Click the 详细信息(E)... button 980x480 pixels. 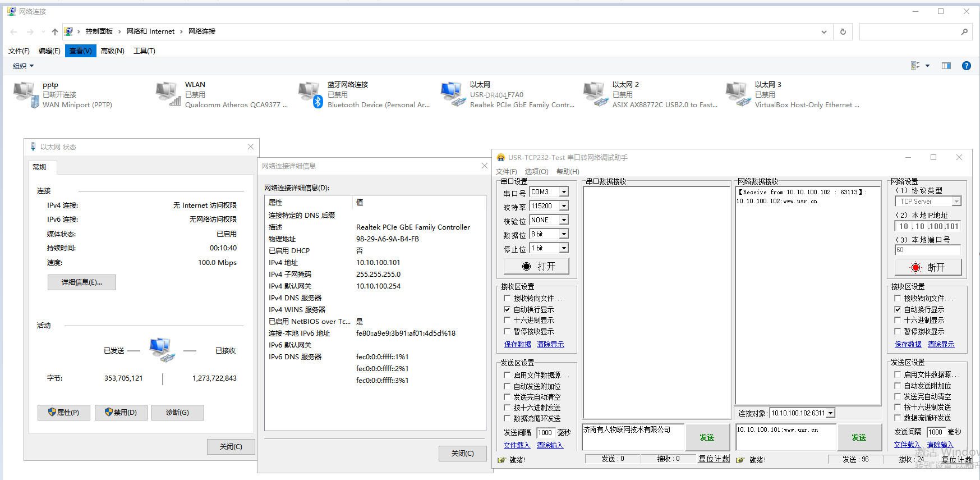(x=82, y=282)
